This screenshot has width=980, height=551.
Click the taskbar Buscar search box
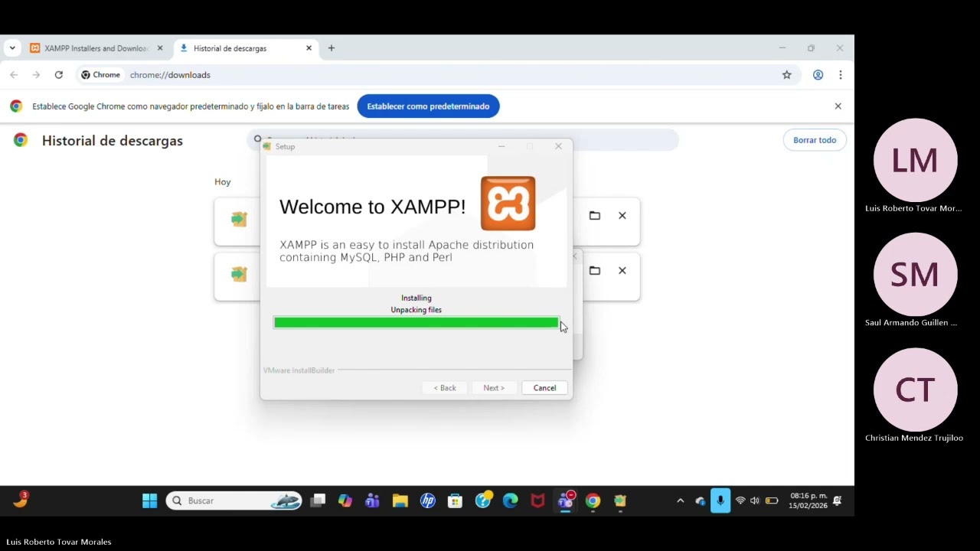234,500
